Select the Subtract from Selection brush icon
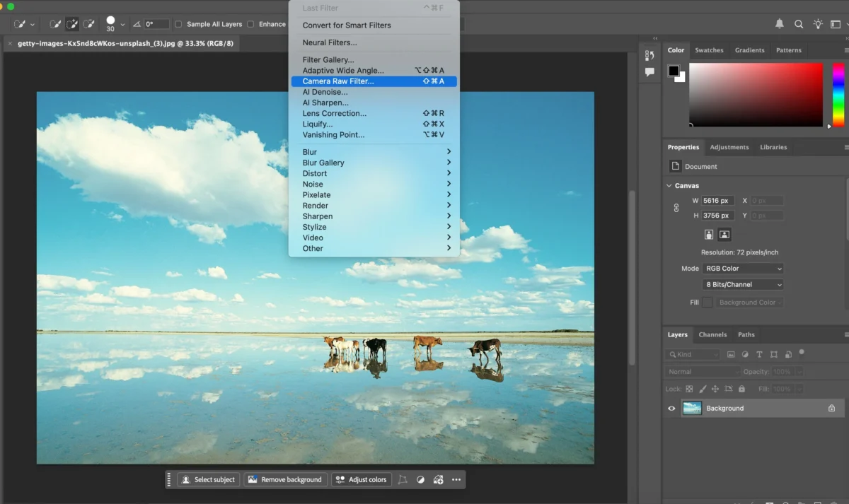 coord(88,24)
